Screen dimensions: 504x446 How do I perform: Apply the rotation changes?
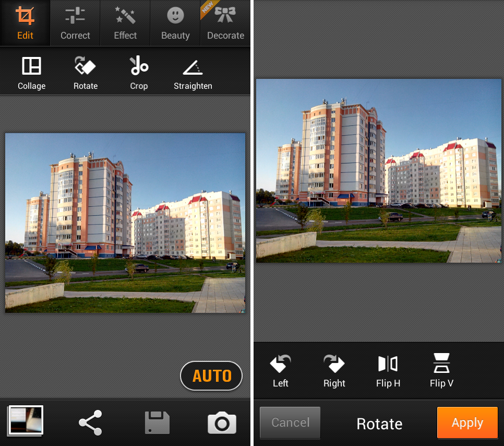click(467, 422)
